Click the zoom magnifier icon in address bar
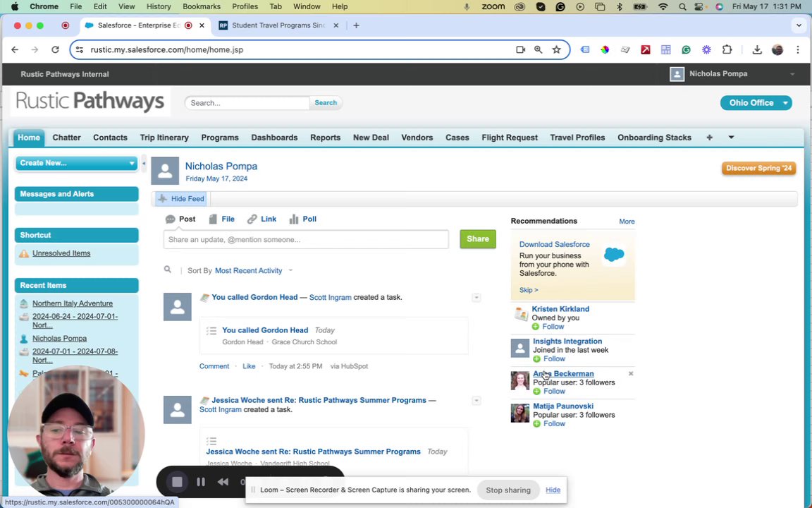 click(538, 50)
